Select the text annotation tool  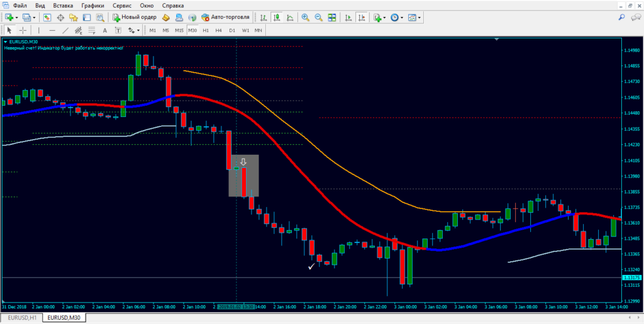click(104, 30)
